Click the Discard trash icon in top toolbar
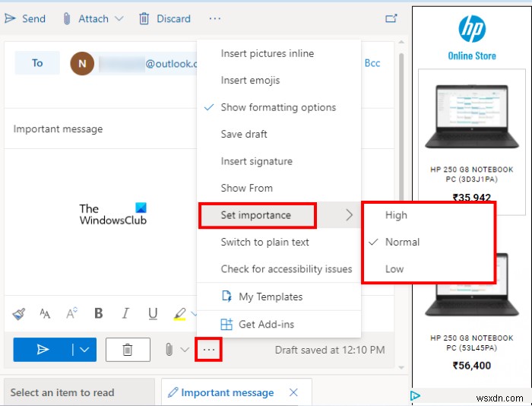Screen dimensions: 532x406 click(144, 19)
